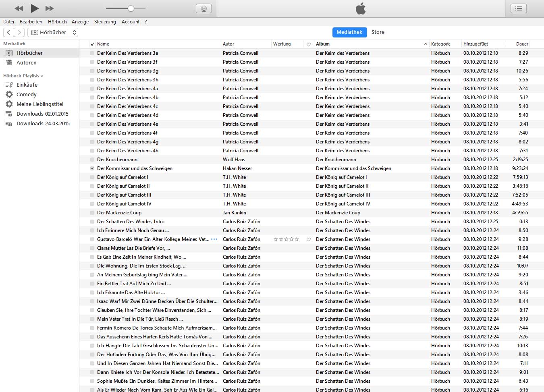This screenshot has width=544, height=392.
Task: Sort by the Dauer column header
Action: pyautogui.click(x=518, y=44)
